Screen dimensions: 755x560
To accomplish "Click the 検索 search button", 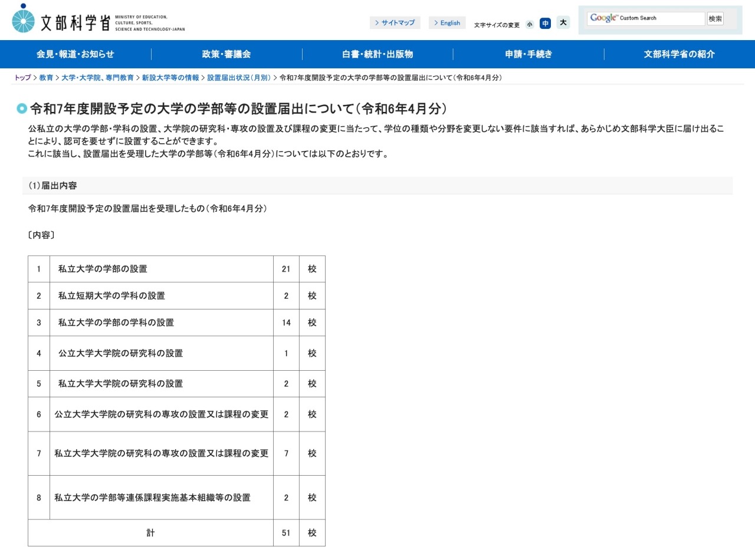I will [x=715, y=19].
